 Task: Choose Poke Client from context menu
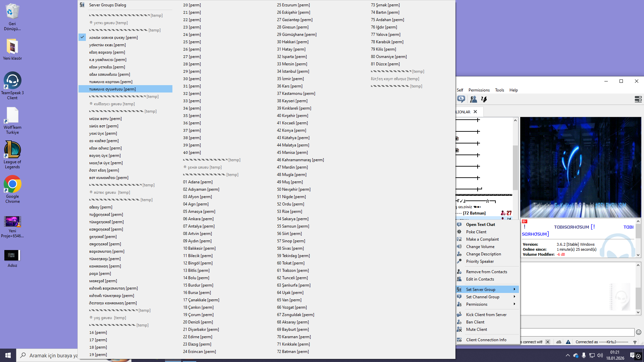pos(487,232)
